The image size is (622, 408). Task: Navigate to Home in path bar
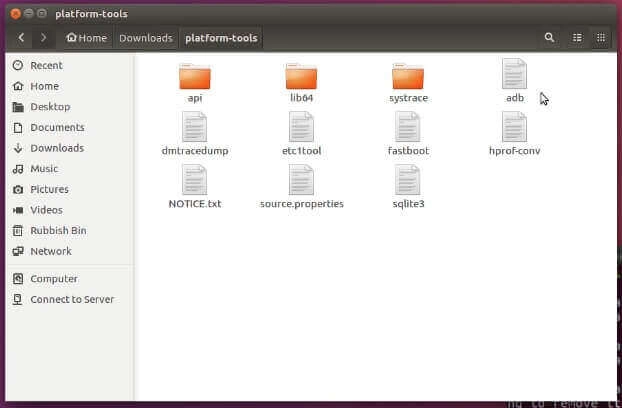[86, 38]
